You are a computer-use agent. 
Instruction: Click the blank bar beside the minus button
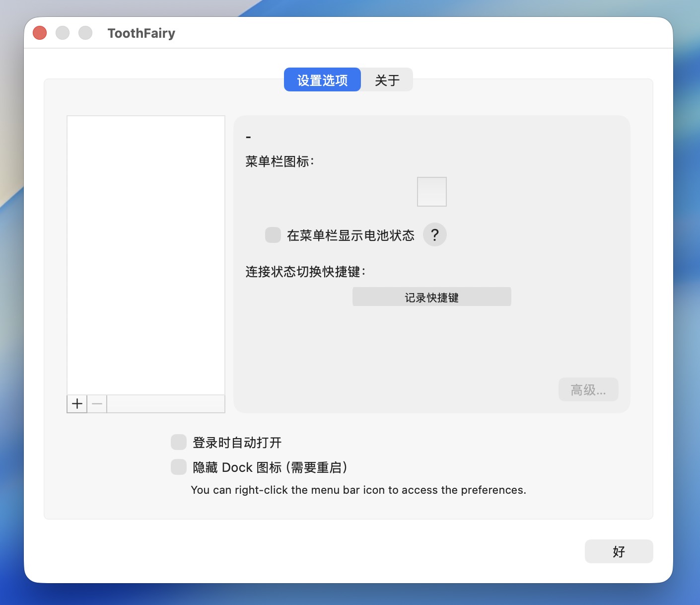(x=166, y=404)
